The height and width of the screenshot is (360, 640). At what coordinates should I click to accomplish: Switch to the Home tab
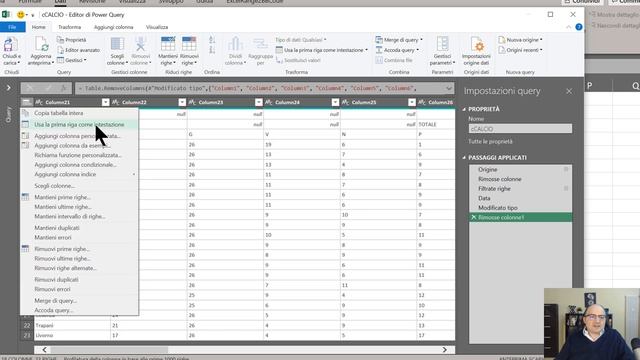38,27
